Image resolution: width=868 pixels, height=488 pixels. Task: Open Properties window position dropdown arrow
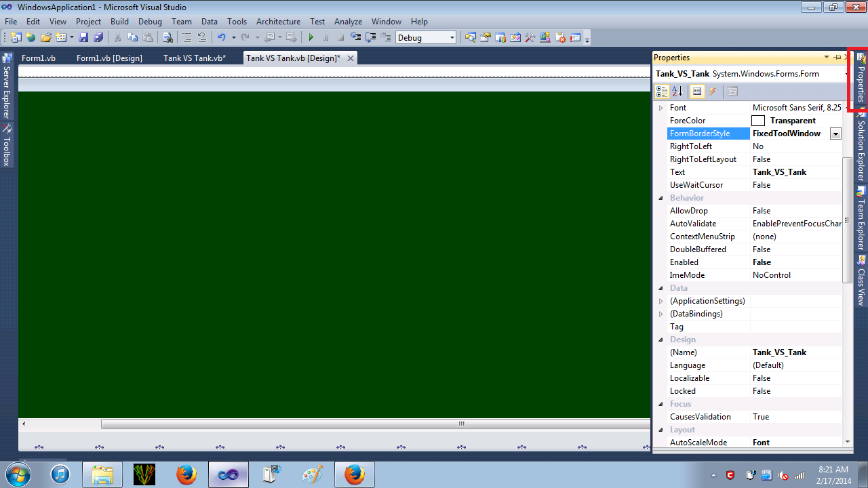pyautogui.click(x=827, y=58)
